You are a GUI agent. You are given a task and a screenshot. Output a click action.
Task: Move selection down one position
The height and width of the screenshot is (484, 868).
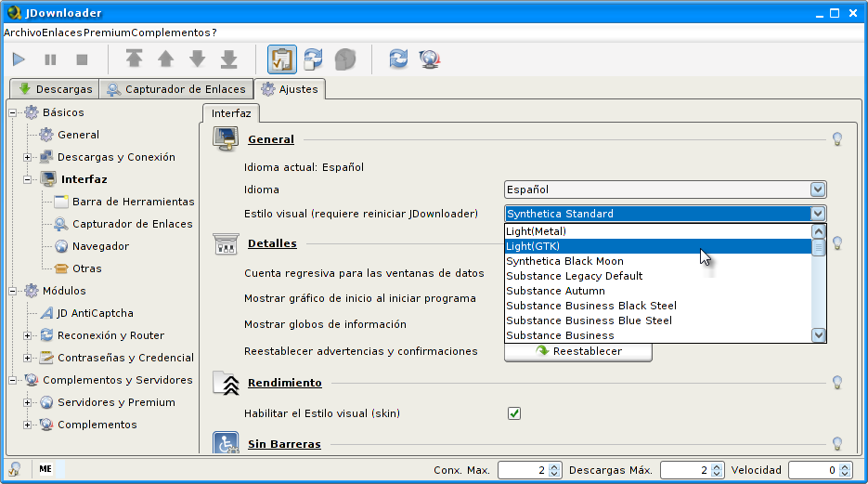pyautogui.click(x=197, y=59)
